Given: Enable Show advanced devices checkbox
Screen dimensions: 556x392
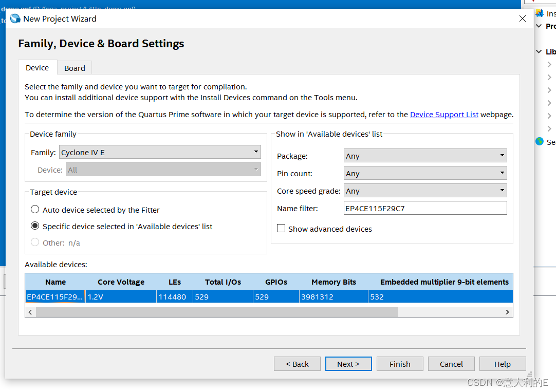Looking at the screenshot, I should (x=281, y=229).
